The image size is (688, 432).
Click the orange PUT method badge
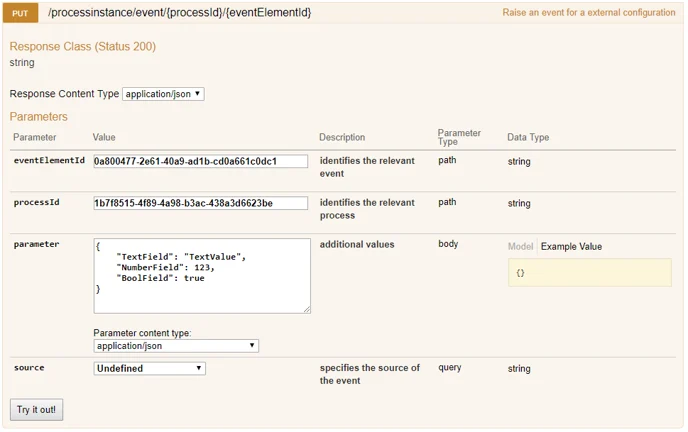[x=20, y=13]
